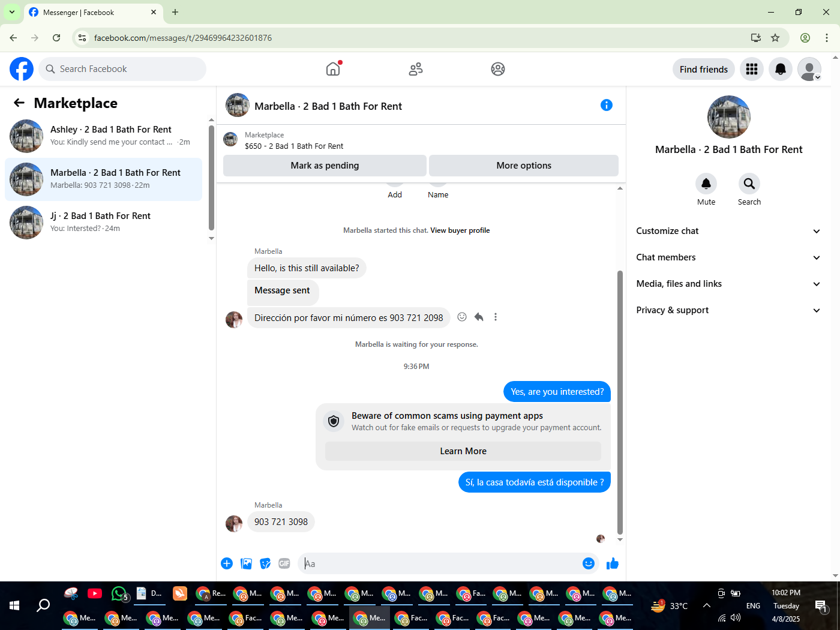Open Marbella's large profile photo
Image resolution: width=840 pixels, height=630 pixels.
click(728, 117)
